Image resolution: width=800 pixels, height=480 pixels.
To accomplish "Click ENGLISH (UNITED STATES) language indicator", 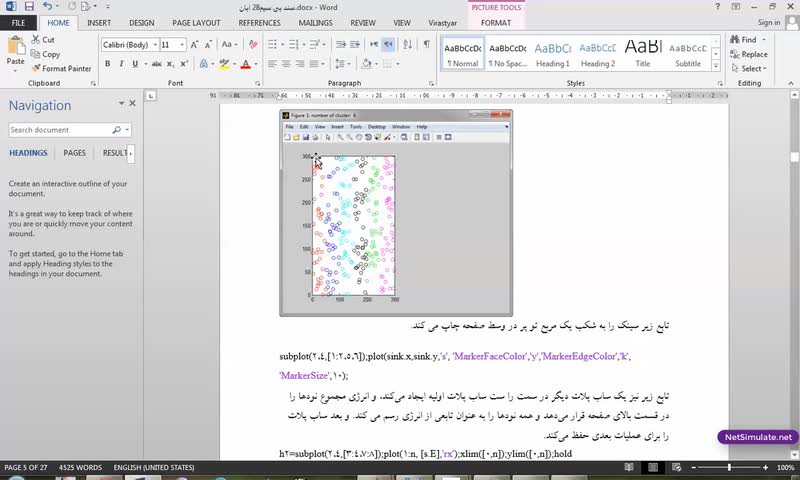I will 154,467.
